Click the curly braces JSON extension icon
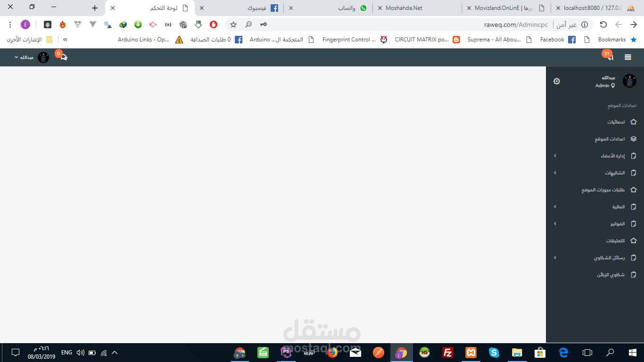644x362 pixels. pos(168,25)
